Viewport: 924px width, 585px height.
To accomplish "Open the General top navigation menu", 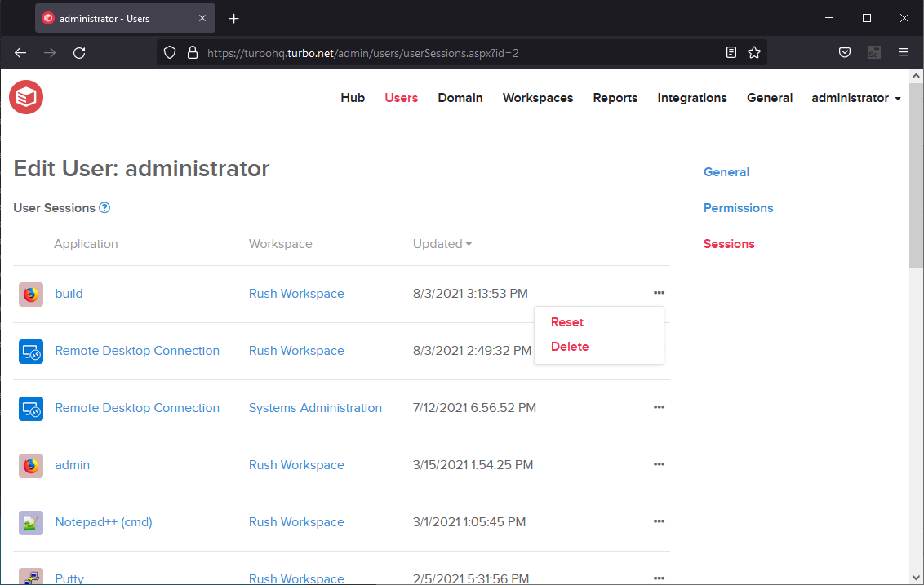I will coord(770,98).
